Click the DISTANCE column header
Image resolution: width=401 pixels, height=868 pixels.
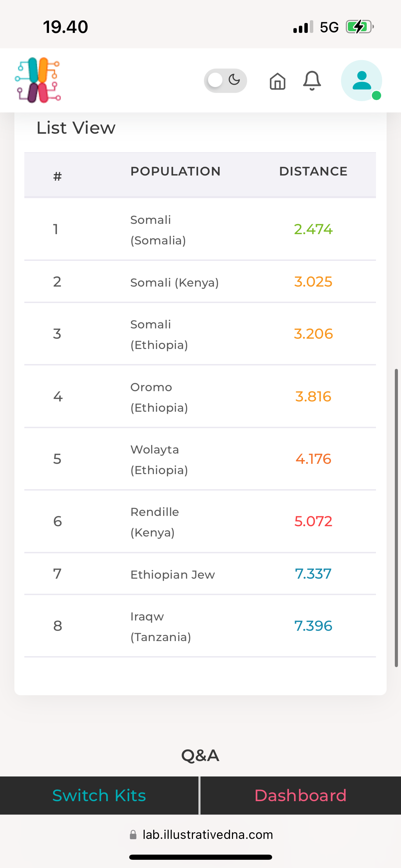[313, 171]
